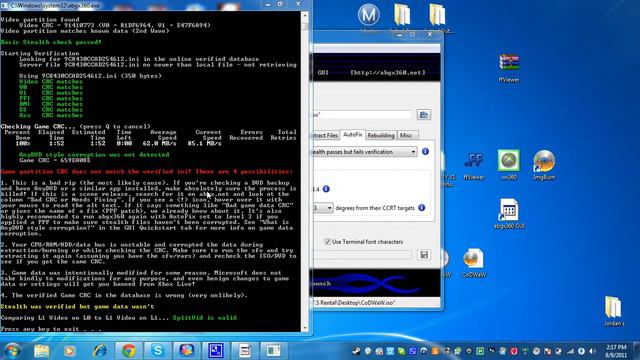The height and width of the screenshot is (360, 640).
Task: Open the WinRAR ffViewer archive desktop icon
Action: tap(509, 68)
